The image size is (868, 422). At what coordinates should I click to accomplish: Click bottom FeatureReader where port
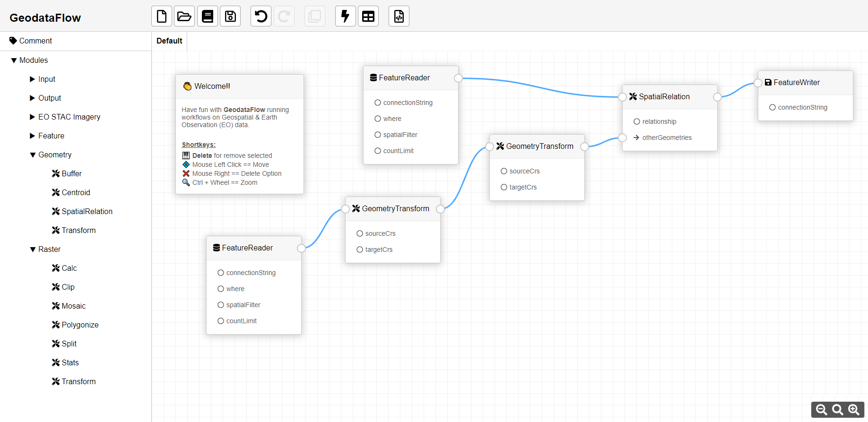click(x=221, y=289)
